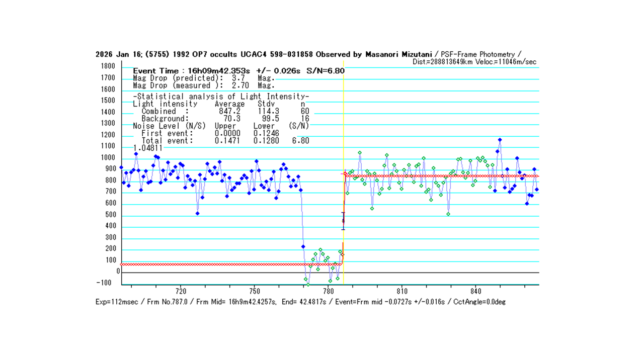Click the blue data point at intensity 230
The width and height of the screenshot is (644, 362).
pos(303,246)
